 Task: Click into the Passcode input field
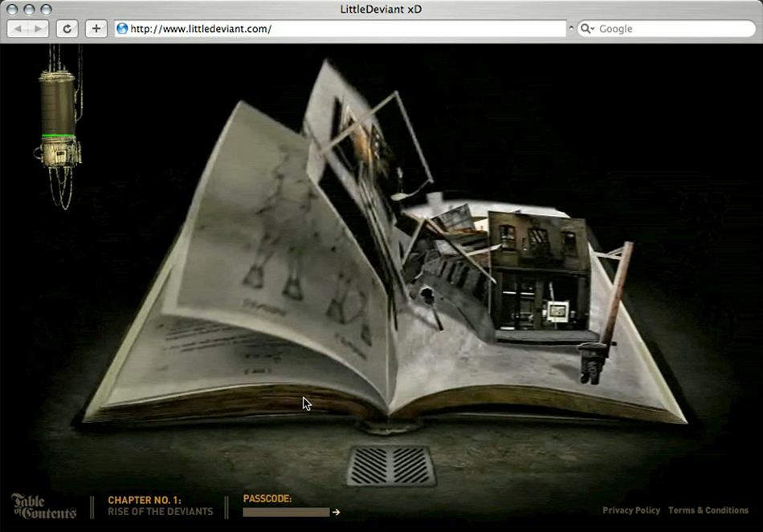click(286, 512)
